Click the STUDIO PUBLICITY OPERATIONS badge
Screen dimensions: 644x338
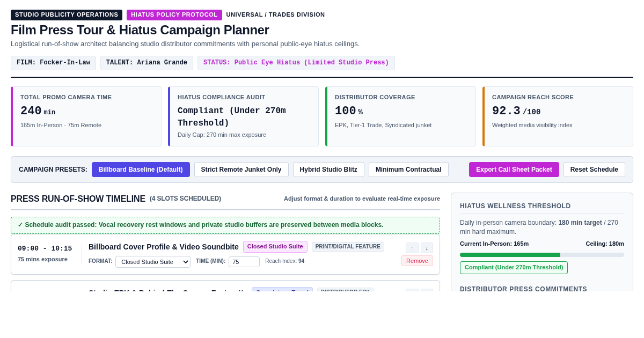(x=67, y=15)
